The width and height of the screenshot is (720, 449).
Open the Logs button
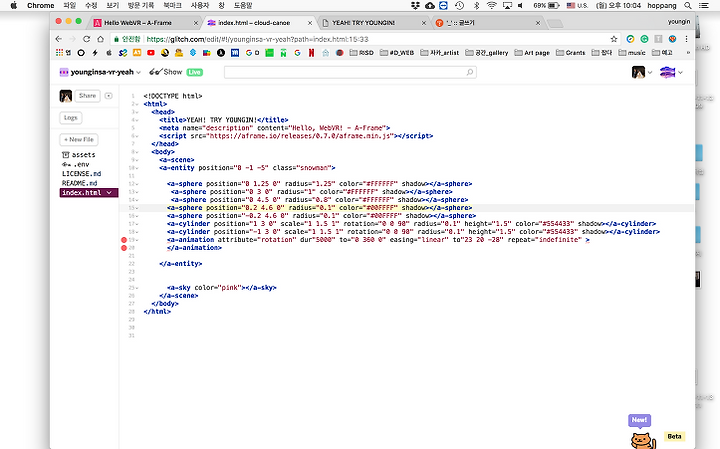(x=71, y=118)
